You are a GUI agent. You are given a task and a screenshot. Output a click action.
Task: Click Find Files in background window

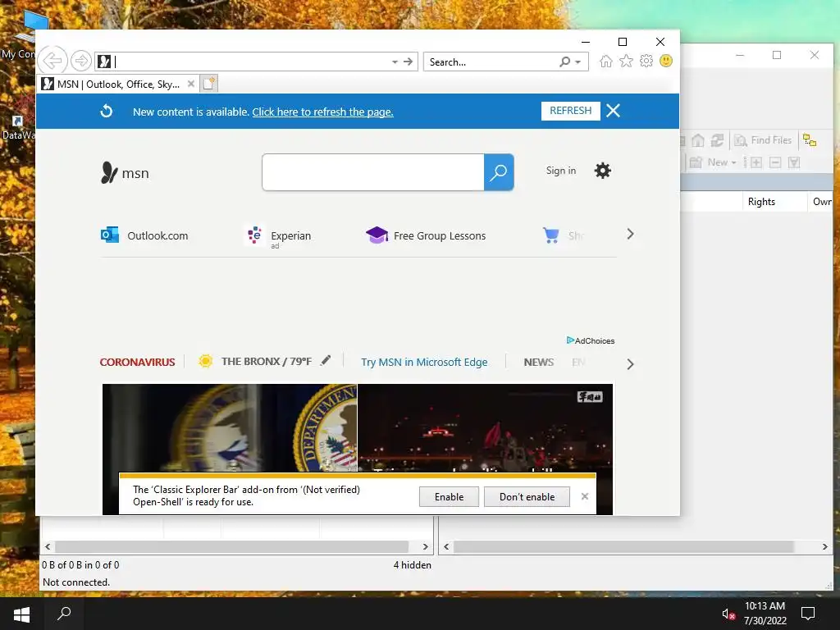tap(763, 140)
